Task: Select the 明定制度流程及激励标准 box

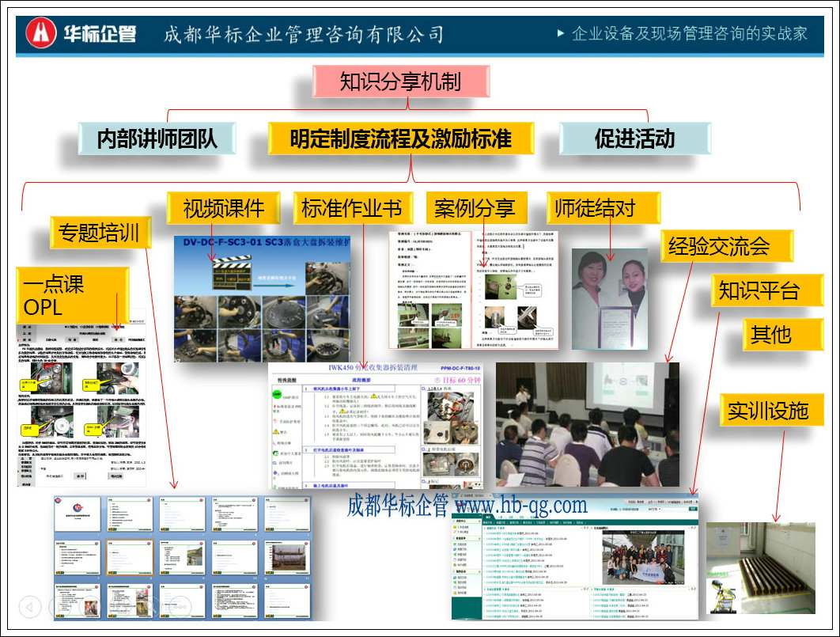Action: tap(401, 139)
